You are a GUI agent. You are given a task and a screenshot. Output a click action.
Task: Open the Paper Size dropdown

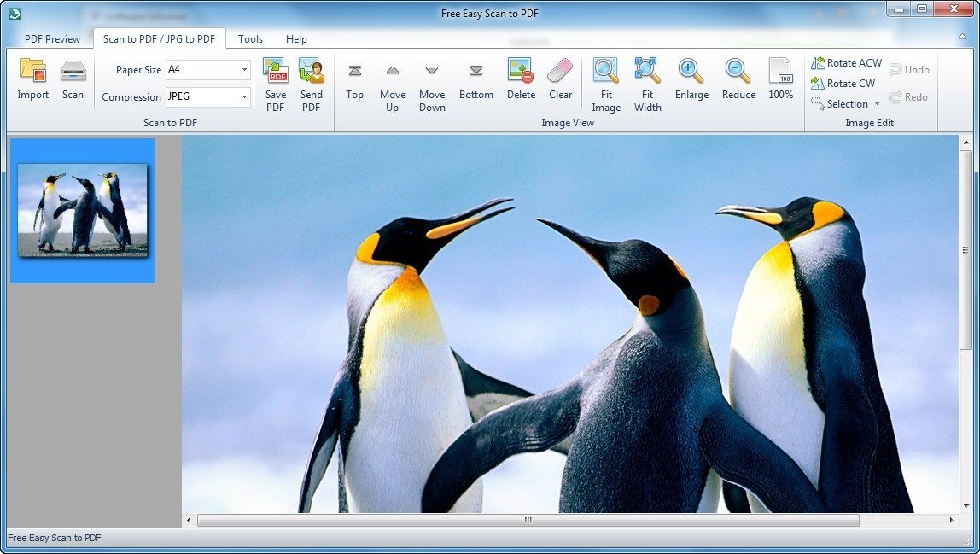pos(244,70)
